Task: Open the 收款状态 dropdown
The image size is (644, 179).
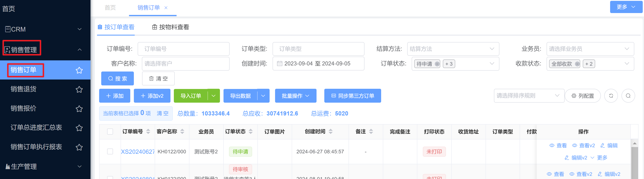Action: tap(590, 64)
